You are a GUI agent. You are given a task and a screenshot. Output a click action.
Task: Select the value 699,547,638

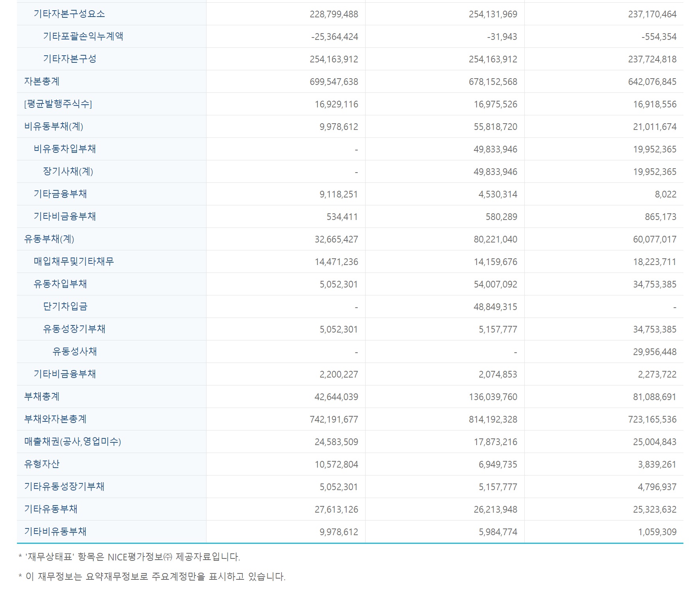pos(334,82)
